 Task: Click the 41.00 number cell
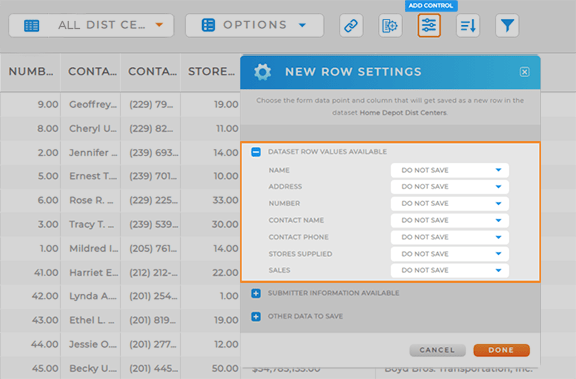pyautogui.click(x=30, y=273)
